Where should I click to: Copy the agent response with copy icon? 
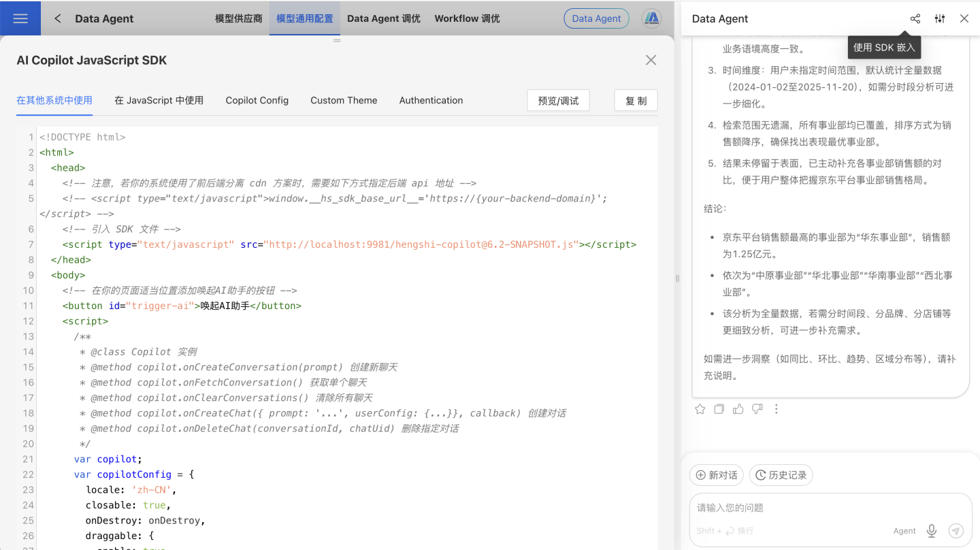point(719,409)
